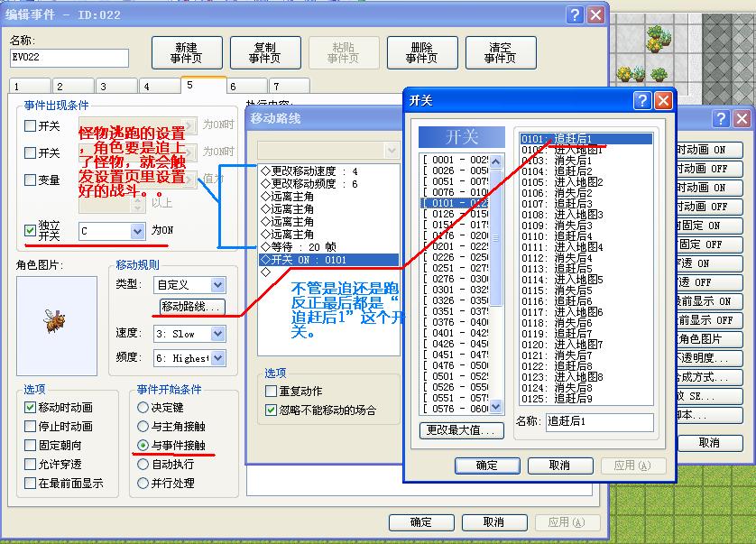This screenshot has height=544, width=756.
Task: Uncheck the 独立开关 condition checkbox
Action: tap(30, 230)
